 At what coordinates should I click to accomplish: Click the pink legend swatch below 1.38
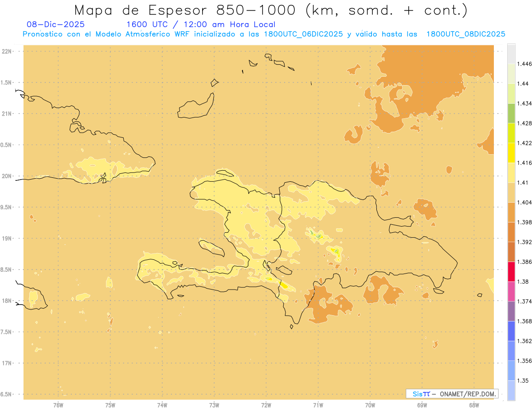pyautogui.click(x=511, y=291)
